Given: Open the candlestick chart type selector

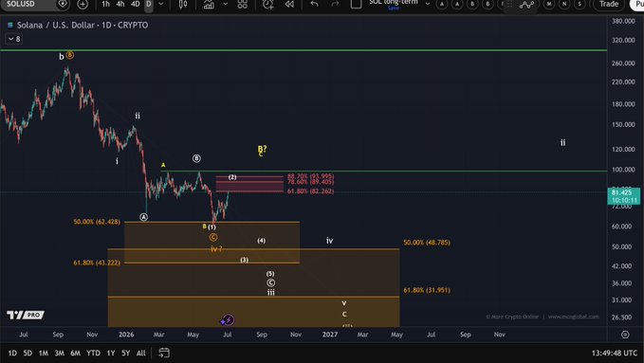Looking at the screenshot, I should click(183, 5).
